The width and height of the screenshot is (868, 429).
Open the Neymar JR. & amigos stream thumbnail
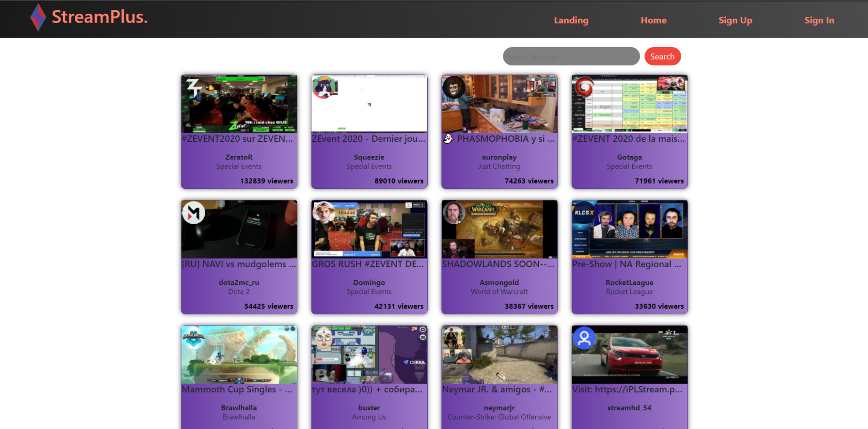click(x=499, y=354)
